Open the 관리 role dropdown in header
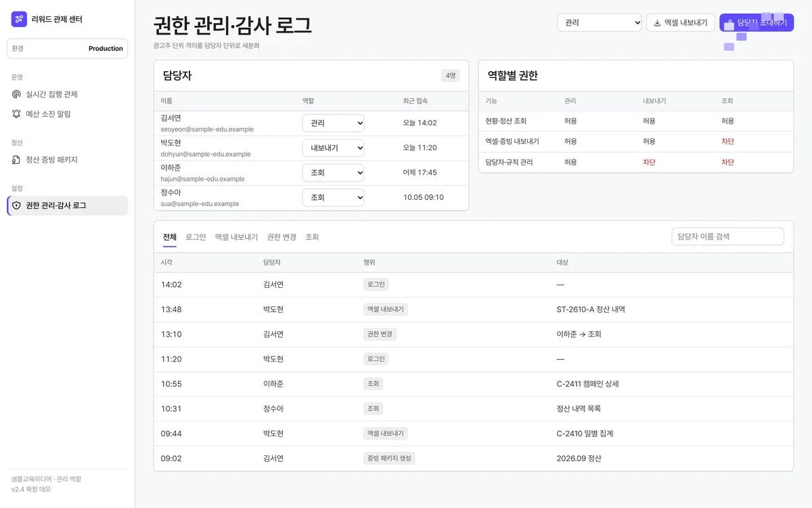The width and height of the screenshot is (812, 508). (600, 22)
